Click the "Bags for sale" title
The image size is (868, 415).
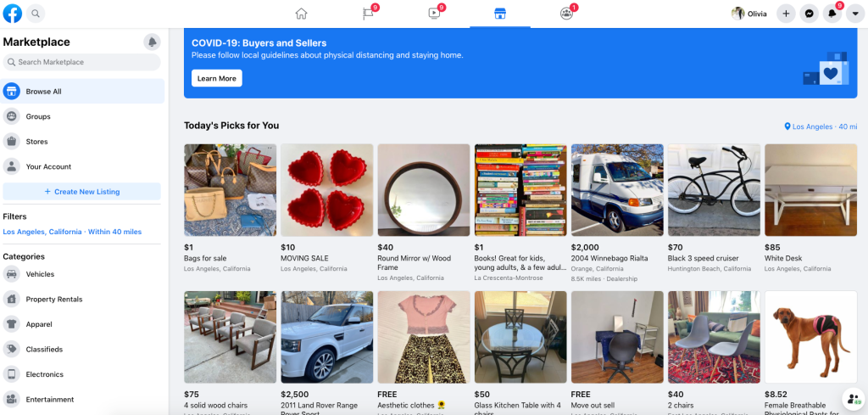[205, 258]
